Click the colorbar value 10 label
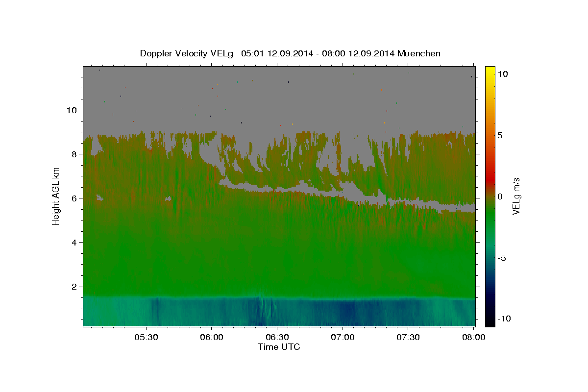 click(x=502, y=74)
